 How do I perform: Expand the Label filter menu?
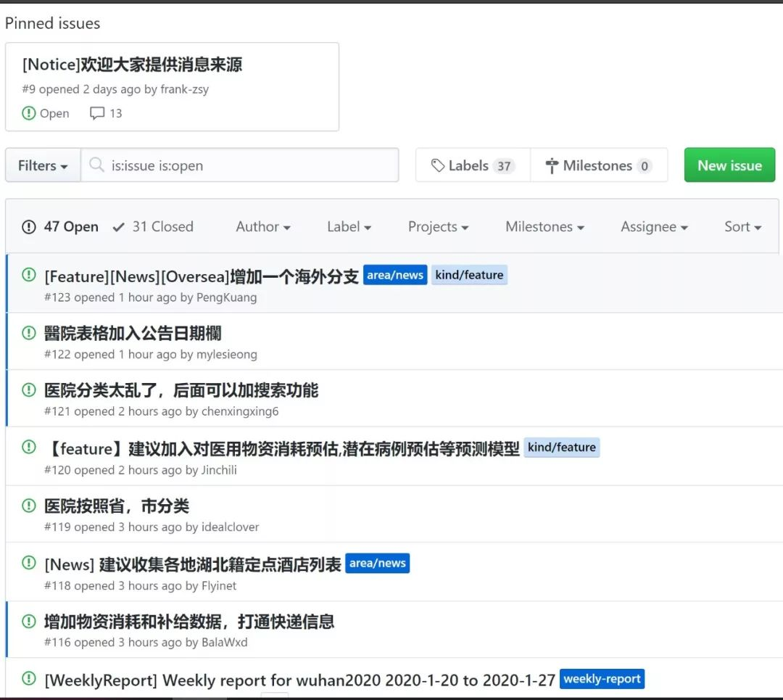click(x=349, y=227)
